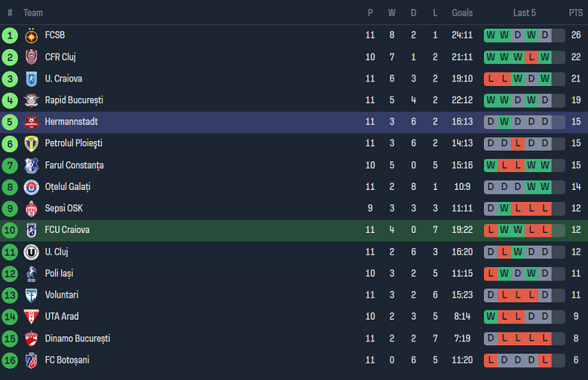
Task: Click the red loss badge in CFR Cluj's form
Action: point(531,57)
